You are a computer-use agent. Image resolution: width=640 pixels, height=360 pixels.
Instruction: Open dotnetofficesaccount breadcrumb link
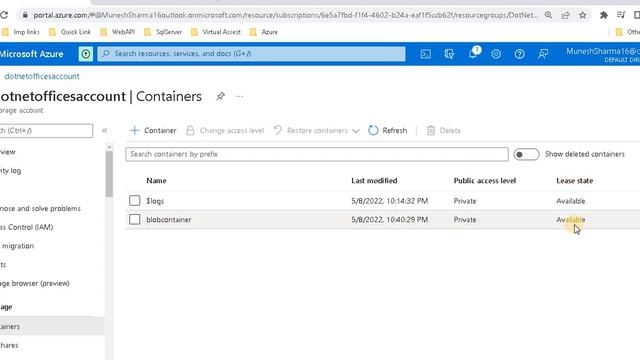click(x=42, y=76)
